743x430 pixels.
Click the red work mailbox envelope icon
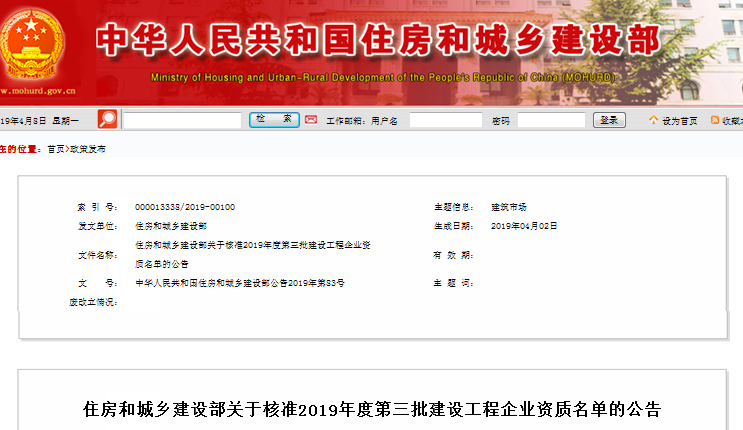(x=311, y=120)
